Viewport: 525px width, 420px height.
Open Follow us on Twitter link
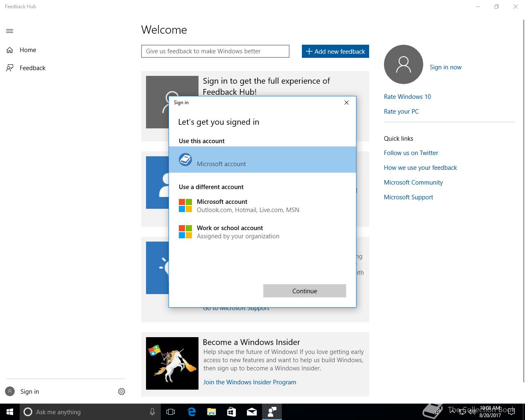(x=411, y=153)
